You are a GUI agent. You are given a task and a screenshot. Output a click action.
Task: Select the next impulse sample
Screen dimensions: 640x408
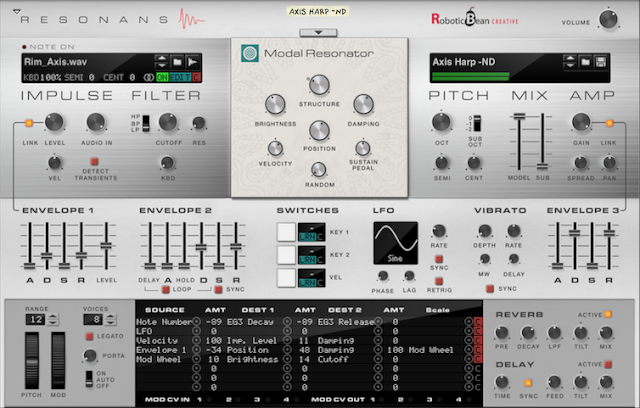pos(162,65)
